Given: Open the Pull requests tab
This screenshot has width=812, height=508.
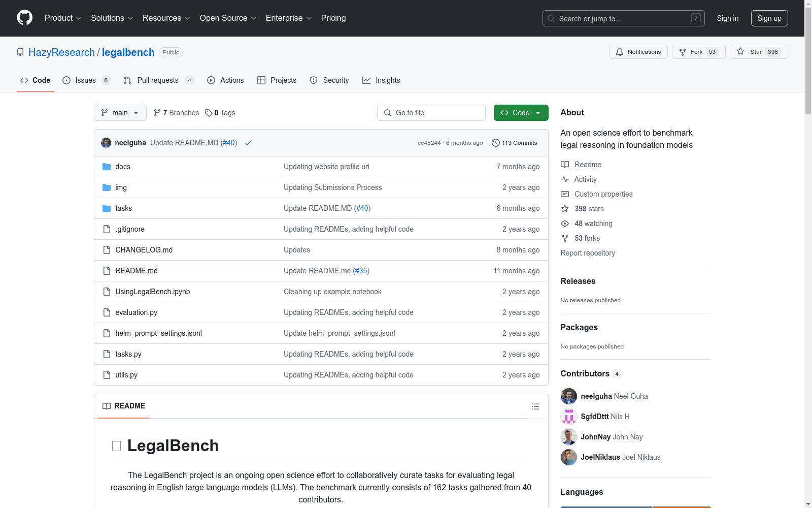Looking at the screenshot, I should coord(159,80).
